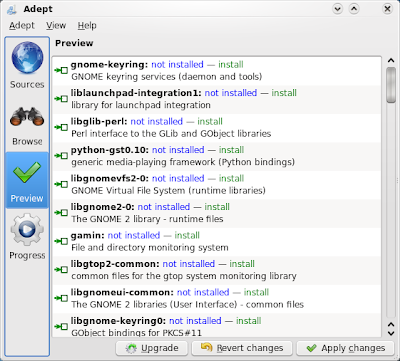This screenshot has height=361, width=400.
Task: Click the scrollbar up arrow
Action: 391,61
